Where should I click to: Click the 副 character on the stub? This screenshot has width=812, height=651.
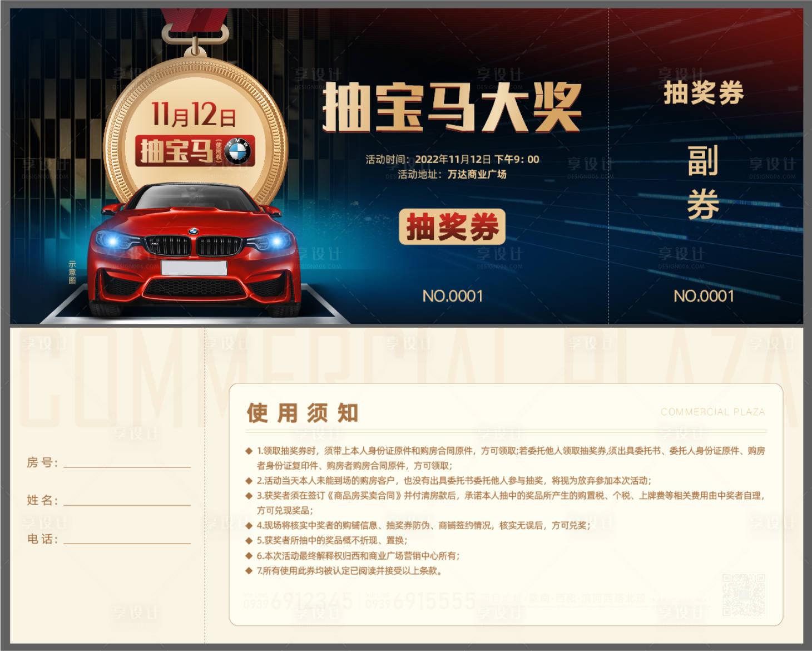click(x=704, y=161)
